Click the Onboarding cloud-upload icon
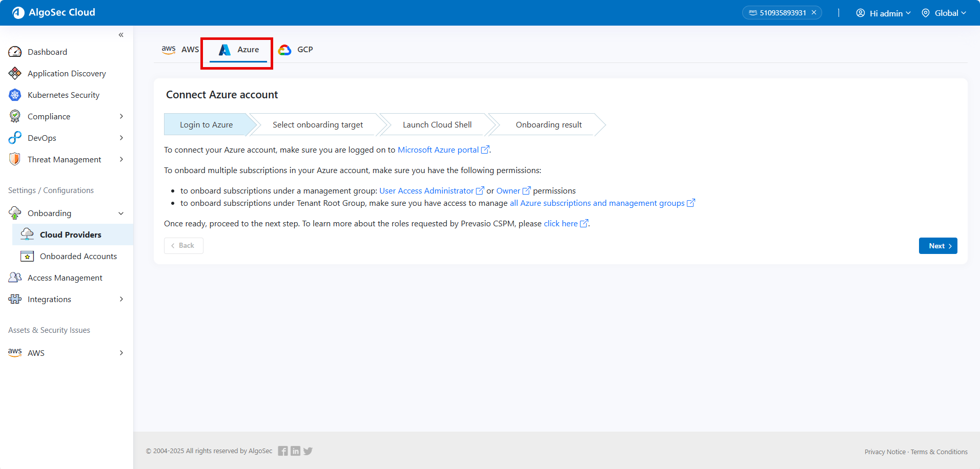The image size is (980, 469). coord(15,213)
